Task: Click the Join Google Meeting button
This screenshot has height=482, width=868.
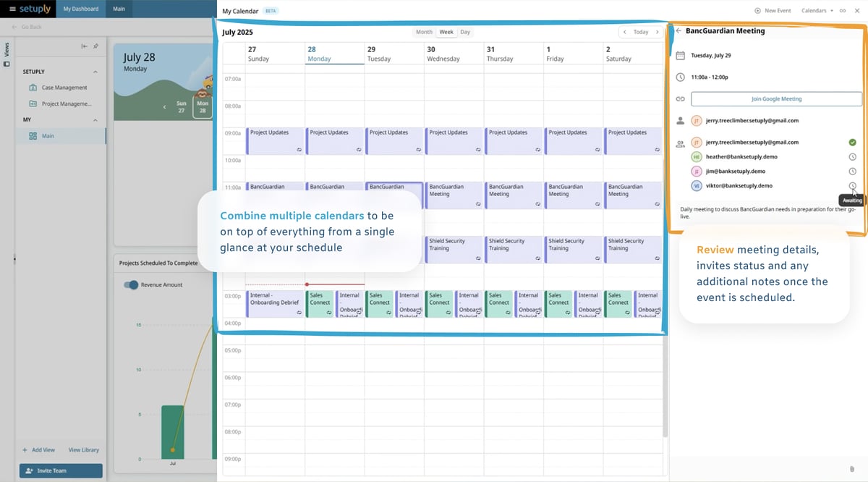Action: 776,99
